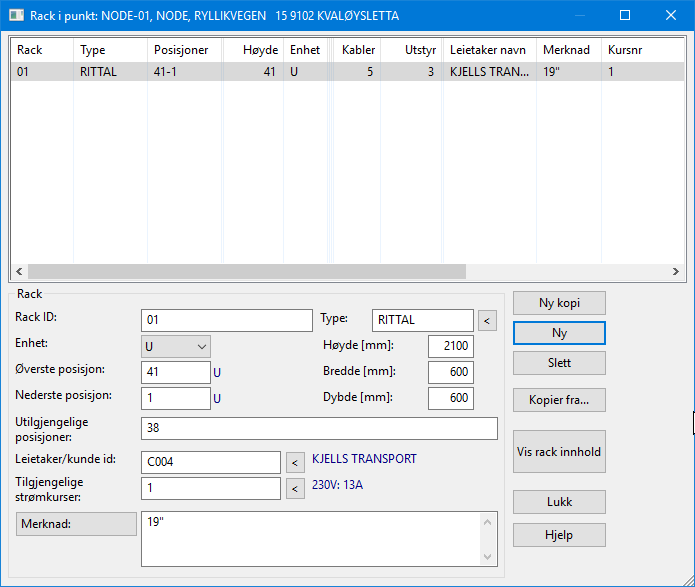The image size is (695, 587).
Task: Open the Enhet unit dropdown
Action: coord(176,346)
